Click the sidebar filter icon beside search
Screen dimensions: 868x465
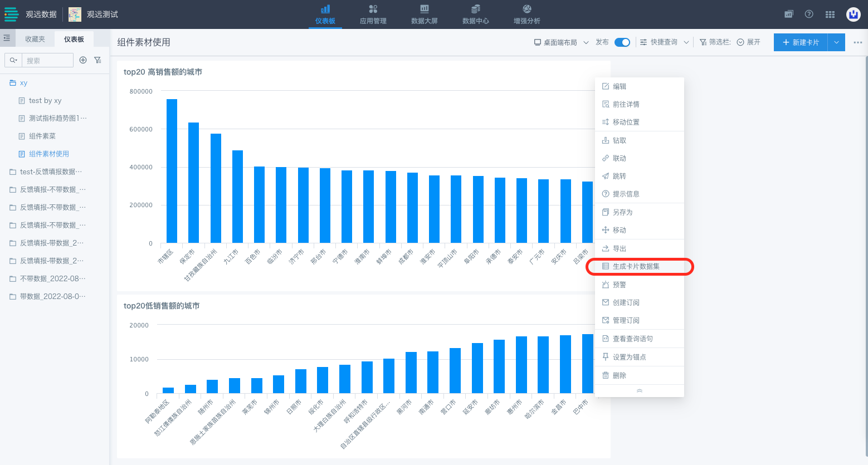97,60
